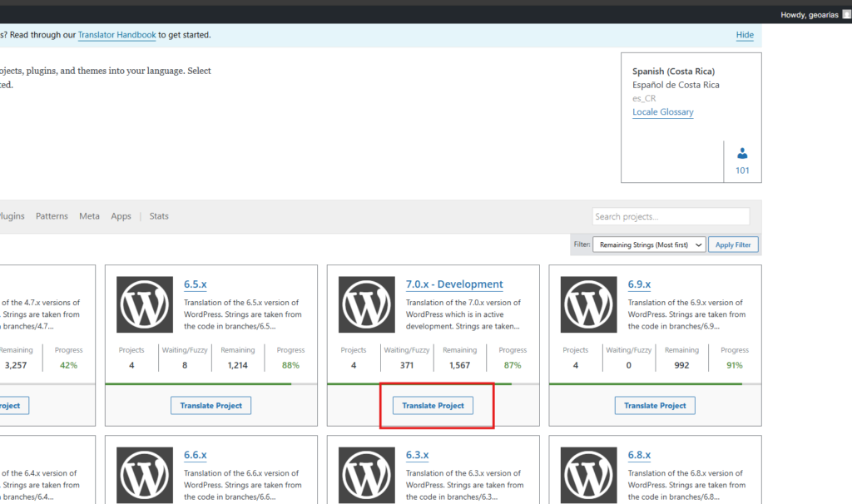Open the Locale Glossary link
The image size is (852, 504).
pos(662,112)
